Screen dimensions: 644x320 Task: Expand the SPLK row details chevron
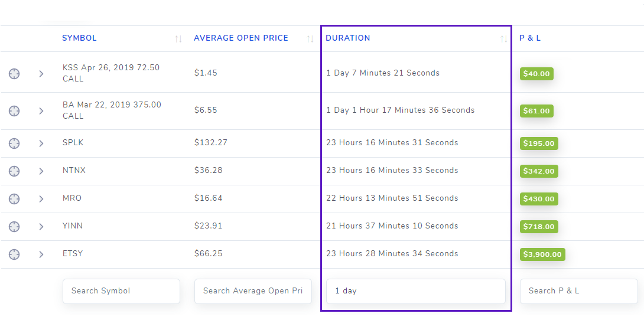click(x=41, y=143)
